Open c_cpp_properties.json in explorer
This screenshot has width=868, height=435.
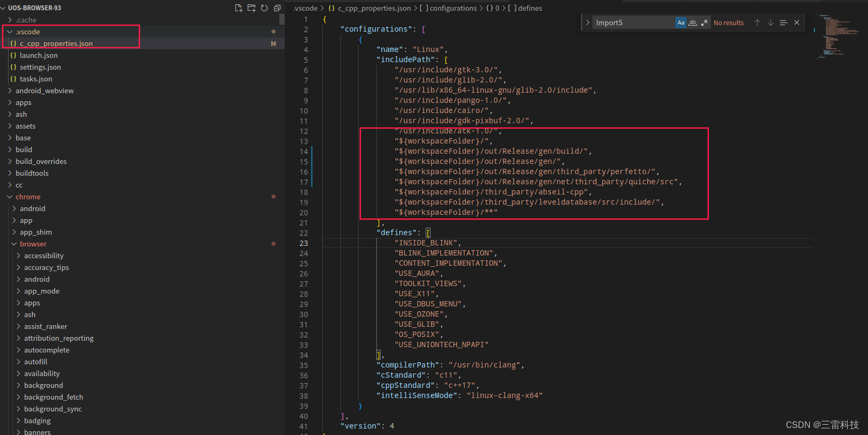tap(142, 43)
